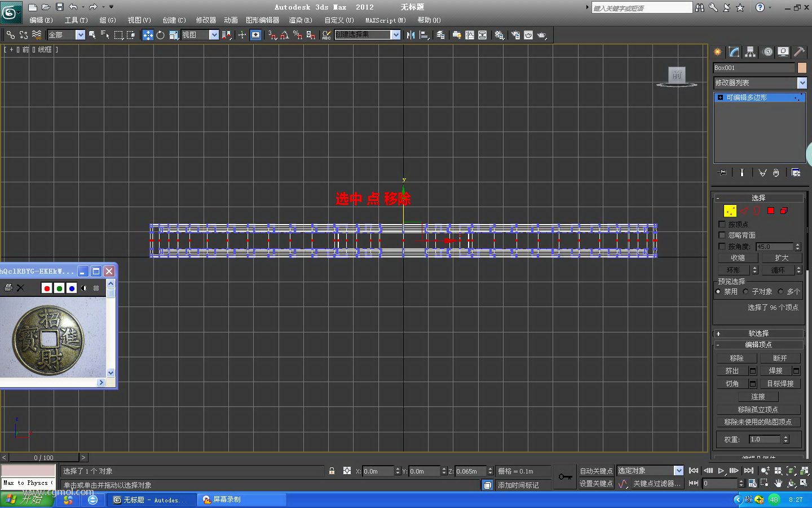Open the Utilities hammer panel

800,52
